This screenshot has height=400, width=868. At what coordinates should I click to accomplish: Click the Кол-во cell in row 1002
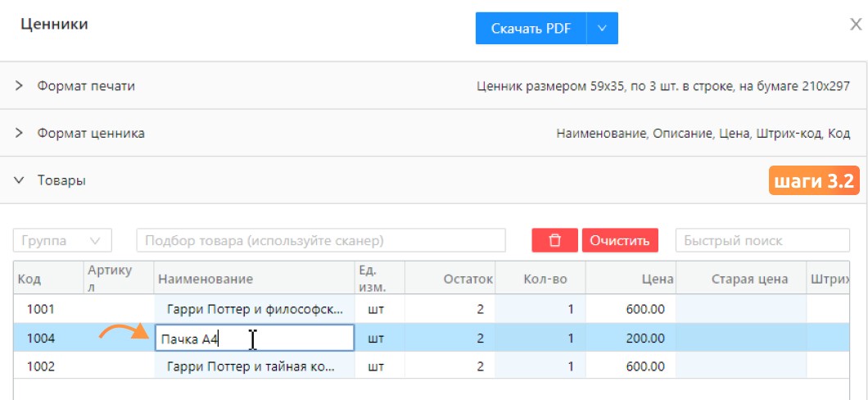click(540, 366)
